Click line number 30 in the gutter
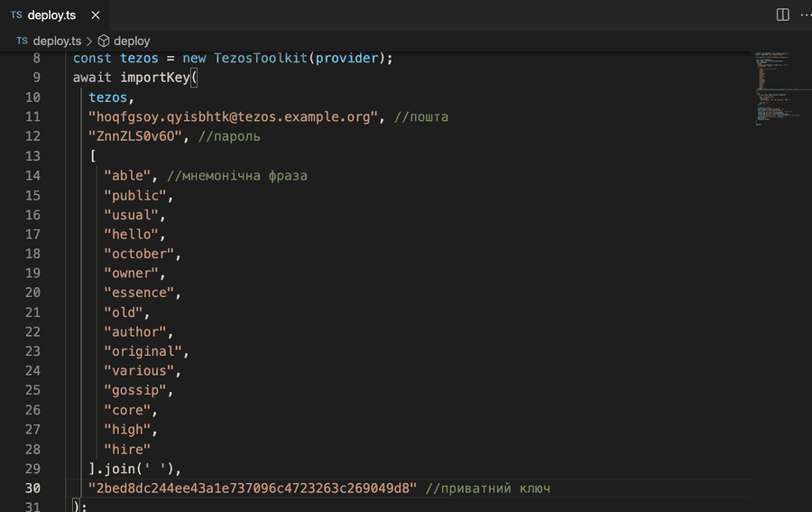The image size is (812, 512). pyautogui.click(x=32, y=489)
